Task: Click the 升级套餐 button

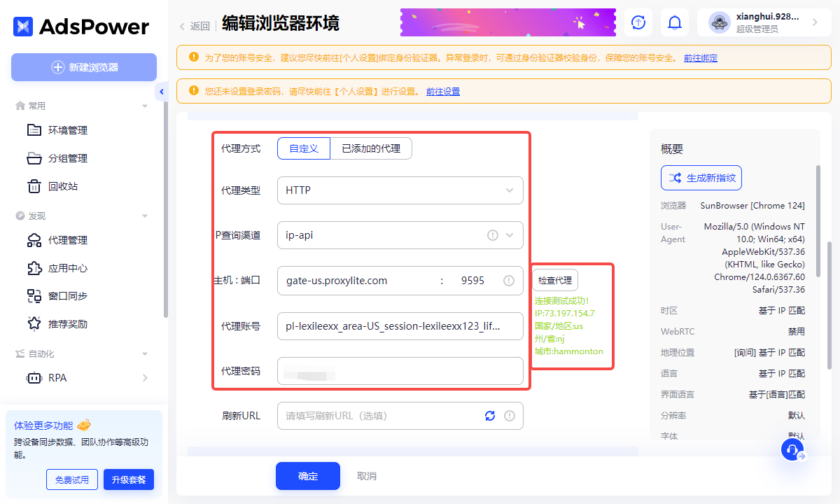Action: point(129,479)
